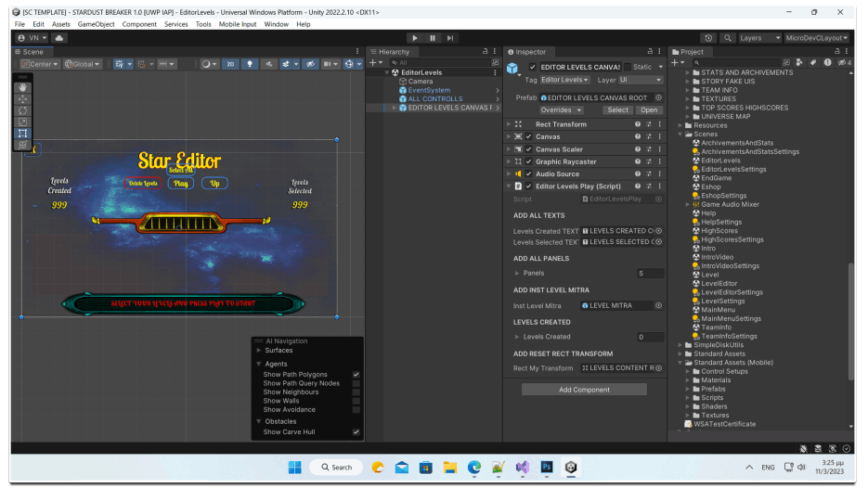Select the Rect Transform tool

pyautogui.click(x=23, y=134)
